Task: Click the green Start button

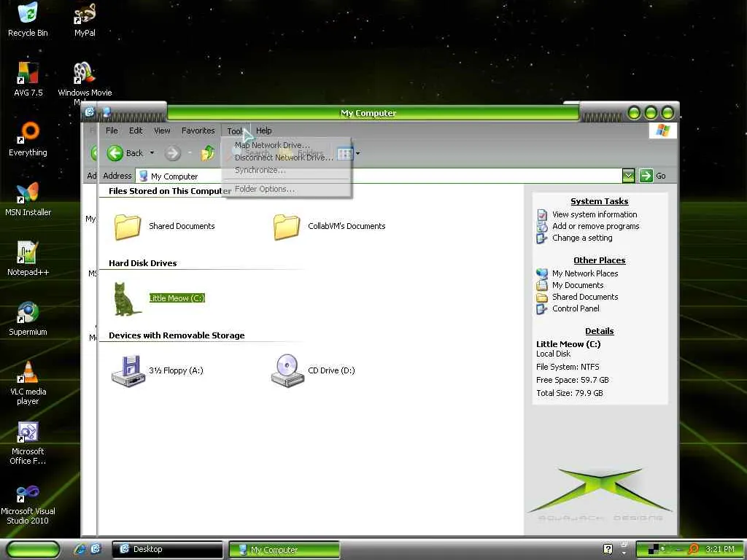Action: pyautogui.click(x=32, y=550)
